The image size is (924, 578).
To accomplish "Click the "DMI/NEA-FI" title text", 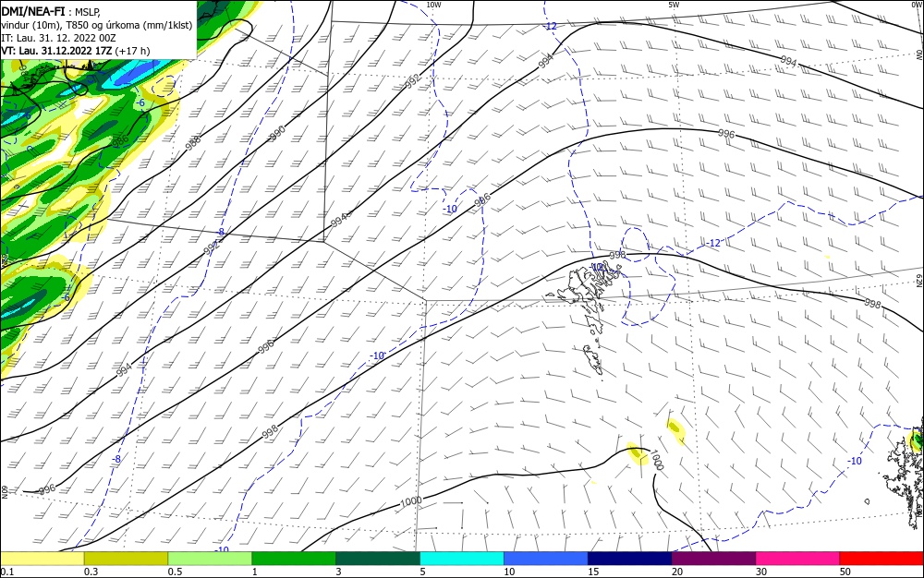I will click(x=33, y=10).
